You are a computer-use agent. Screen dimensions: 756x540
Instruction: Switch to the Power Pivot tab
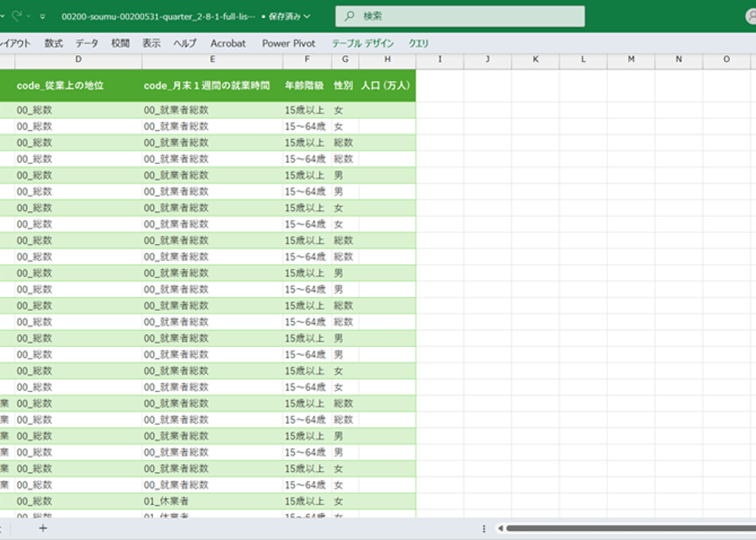tap(289, 43)
